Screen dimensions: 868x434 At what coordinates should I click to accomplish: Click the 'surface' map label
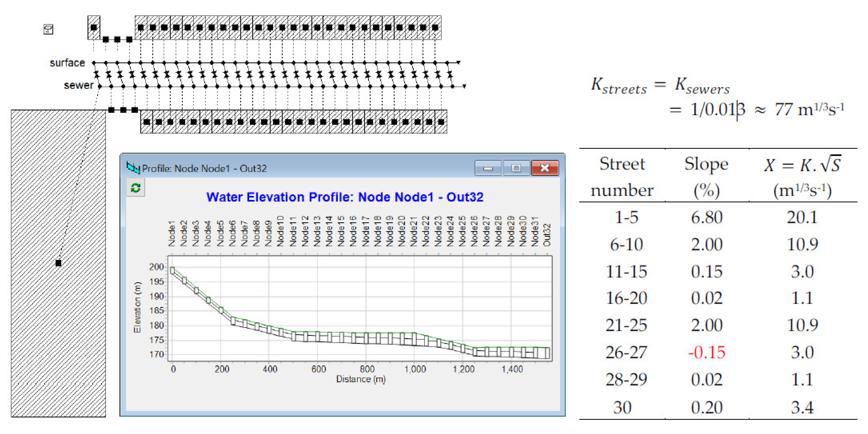[67, 63]
